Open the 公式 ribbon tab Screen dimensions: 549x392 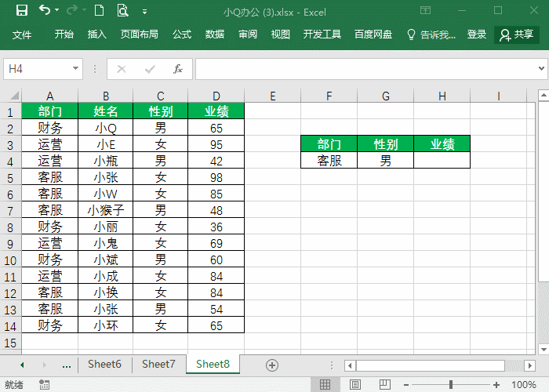point(182,34)
